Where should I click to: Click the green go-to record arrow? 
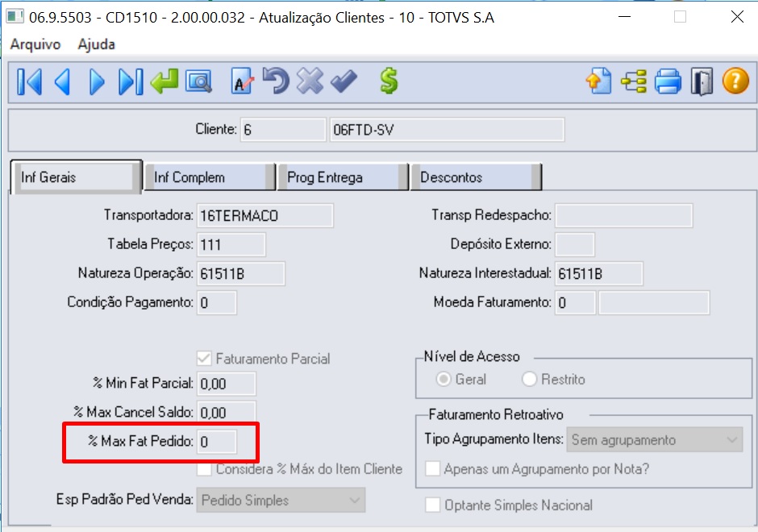coord(165,81)
